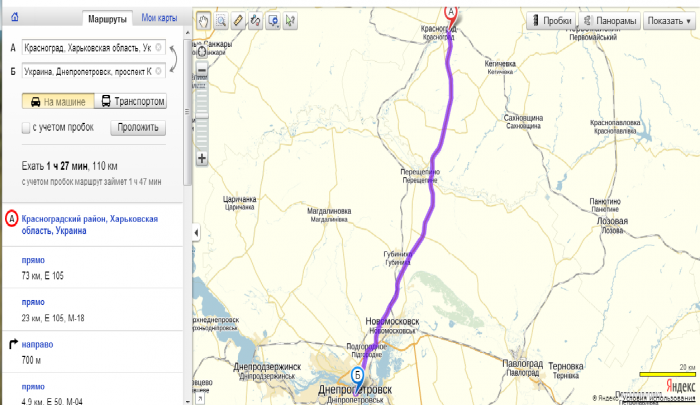Click the zoom level slider track

202,110
